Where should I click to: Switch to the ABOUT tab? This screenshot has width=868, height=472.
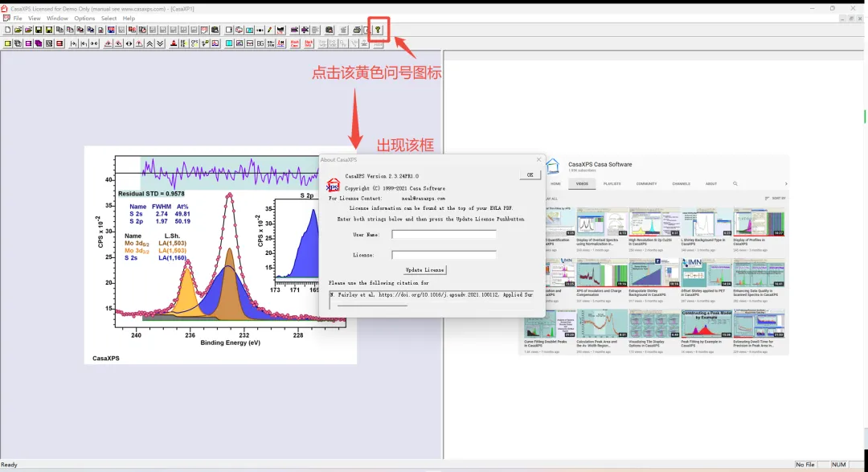tap(710, 183)
